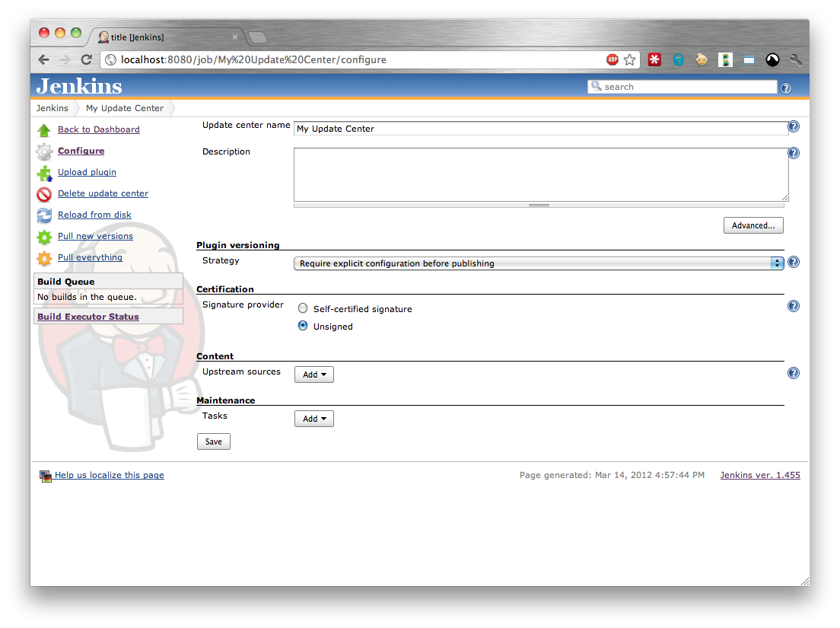Click the red asterisk extension icon
Viewport: 840px width, 628px height.
[654, 59]
